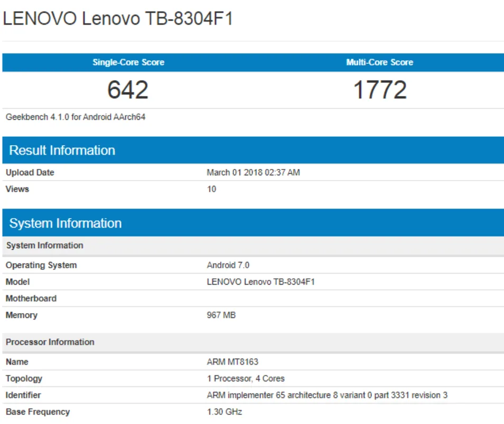The height and width of the screenshot is (424, 504).
Task: Select the processor name ARM MT8163
Action: (232, 362)
